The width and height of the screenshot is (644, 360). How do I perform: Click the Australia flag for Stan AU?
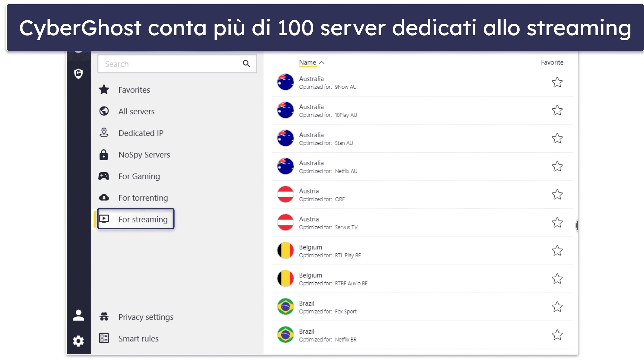coord(285,138)
